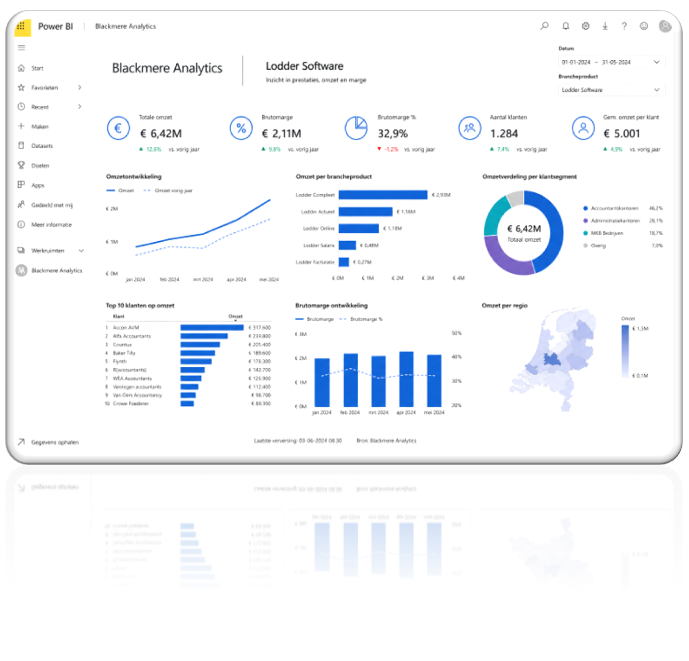Click the Totale omzet value € 6,42M
Image resolution: width=689 pixels, height=661 pixels.
161,133
